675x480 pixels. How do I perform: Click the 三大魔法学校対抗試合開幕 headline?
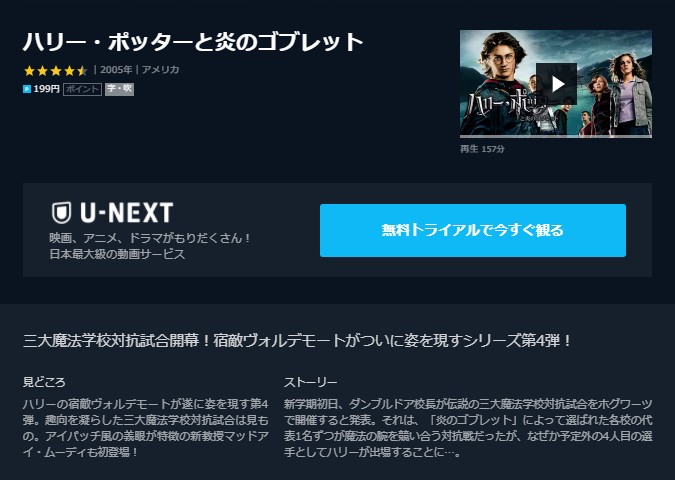[x=297, y=341]
